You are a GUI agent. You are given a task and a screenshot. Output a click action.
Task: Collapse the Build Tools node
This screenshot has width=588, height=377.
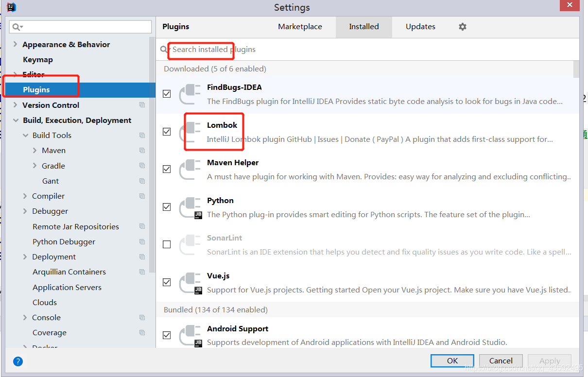coord(25,136)
